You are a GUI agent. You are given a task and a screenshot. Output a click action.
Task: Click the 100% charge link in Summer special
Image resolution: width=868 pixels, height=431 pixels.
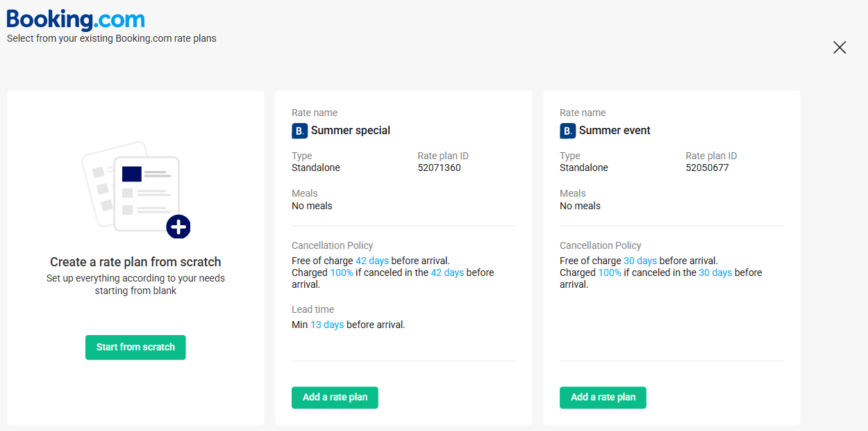coord(342,273)
